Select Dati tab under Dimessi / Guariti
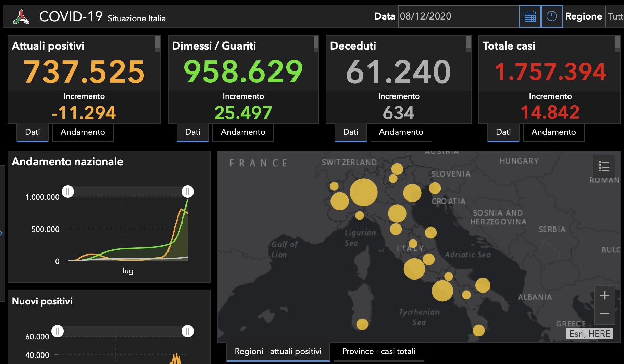The image size is (624, 364). 192,132
